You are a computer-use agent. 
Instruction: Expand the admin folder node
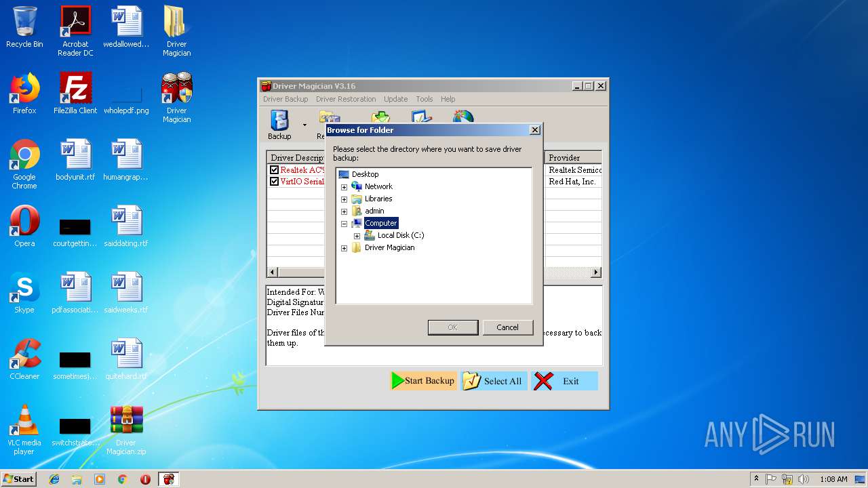coord(344,211)
